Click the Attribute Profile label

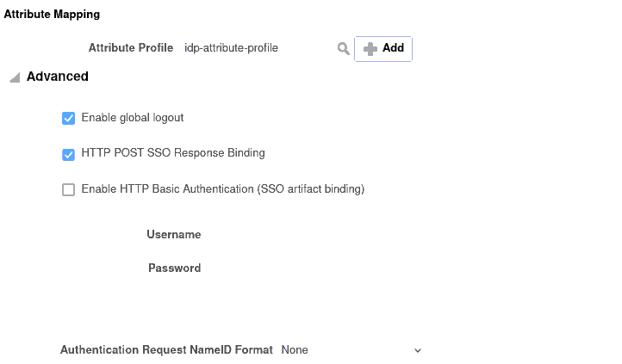click(131, 48)
